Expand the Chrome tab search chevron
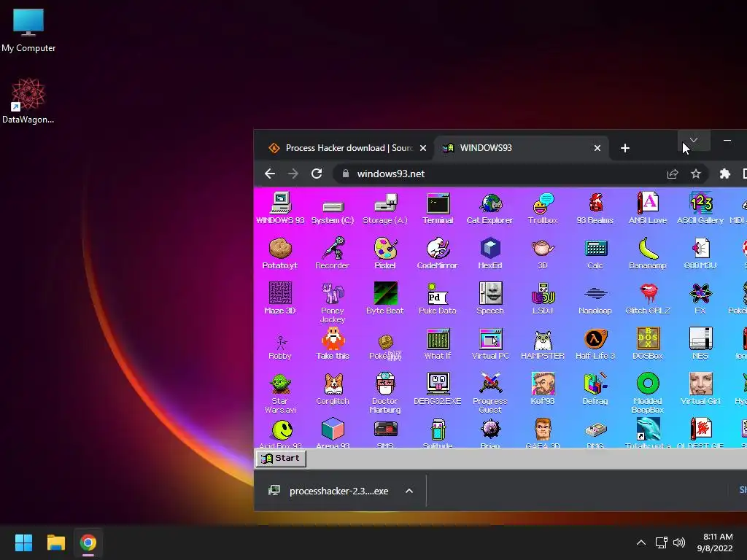Screen dimensions: 747x560 [x=694, y=141]
